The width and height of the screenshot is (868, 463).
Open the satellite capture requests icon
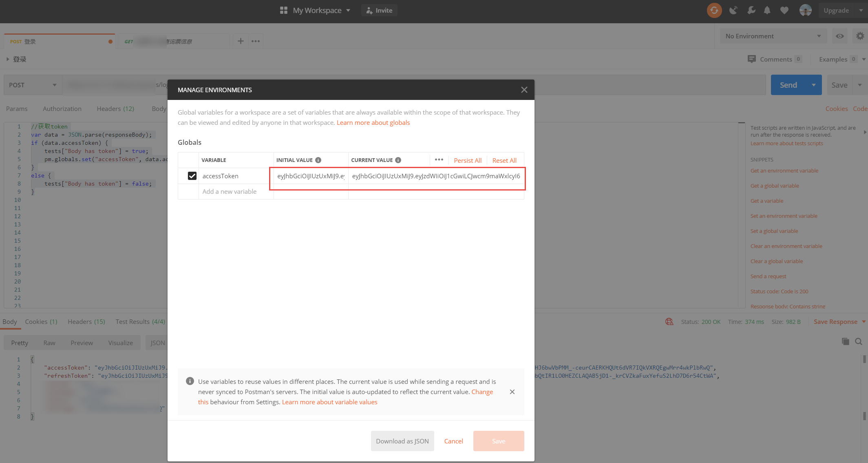(733, 10)
